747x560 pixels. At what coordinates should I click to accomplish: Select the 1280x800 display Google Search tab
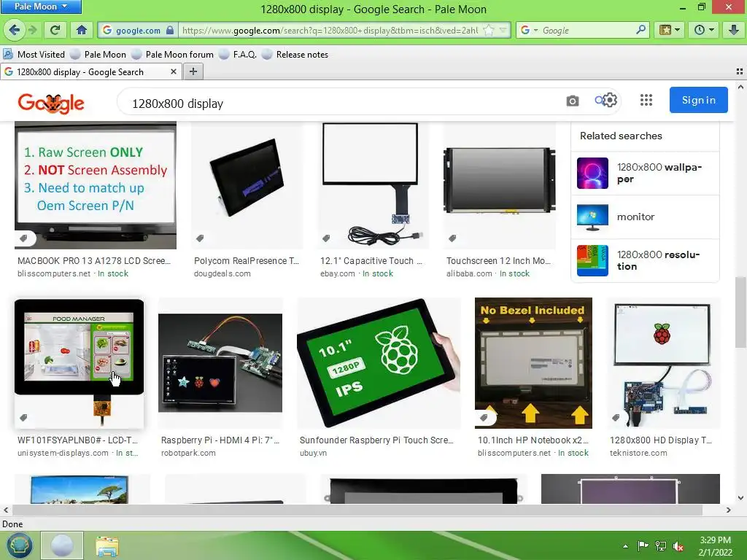[90, 72]
